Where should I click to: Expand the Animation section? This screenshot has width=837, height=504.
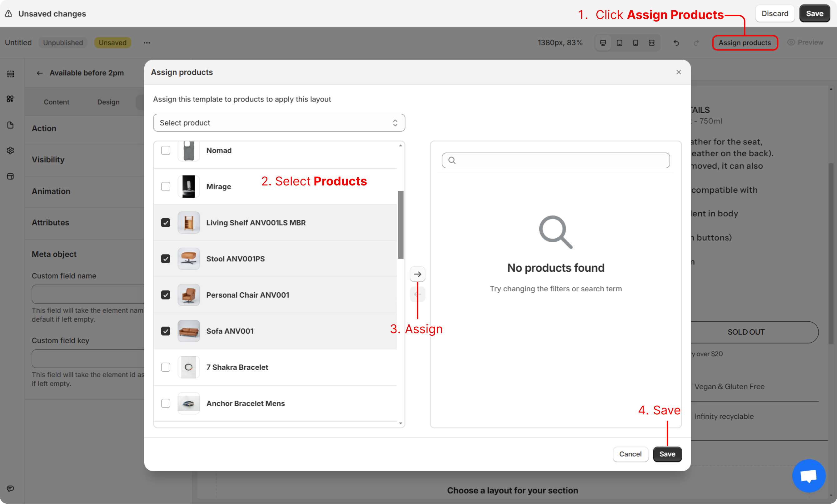coord(51,191)
